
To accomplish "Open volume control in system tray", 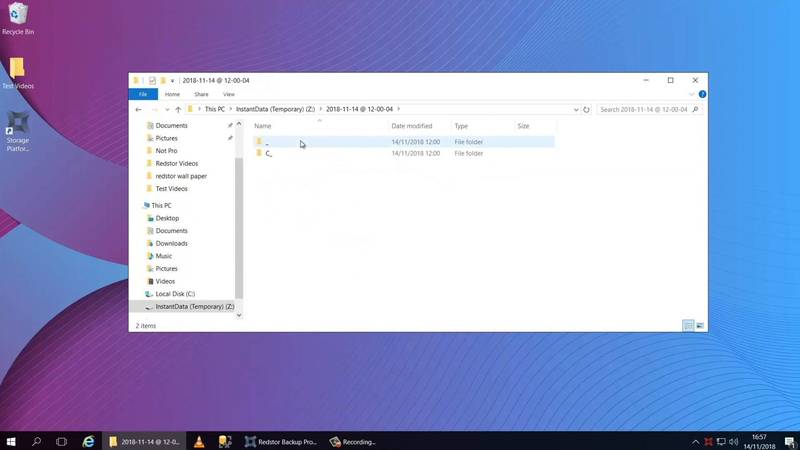I will coord(734,442).
